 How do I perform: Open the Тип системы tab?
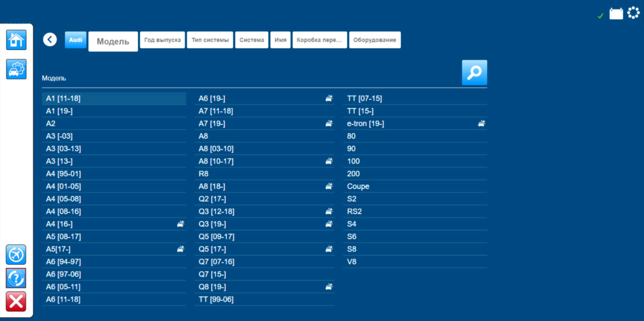210,40
